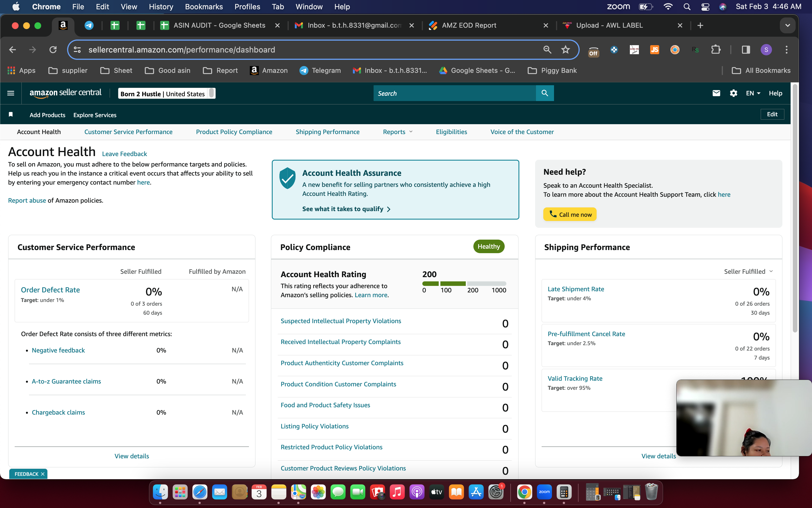This screenshot has height=508, width=812.
Task: Open the buyer messages envelope icon
Action: (x=716, y=93)
